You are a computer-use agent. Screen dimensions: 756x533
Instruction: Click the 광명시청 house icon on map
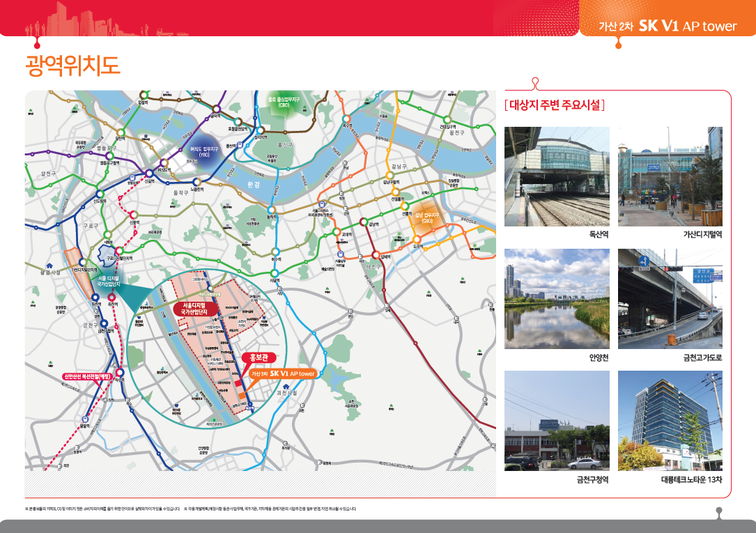pyautogui.click(x=49, y=265)
